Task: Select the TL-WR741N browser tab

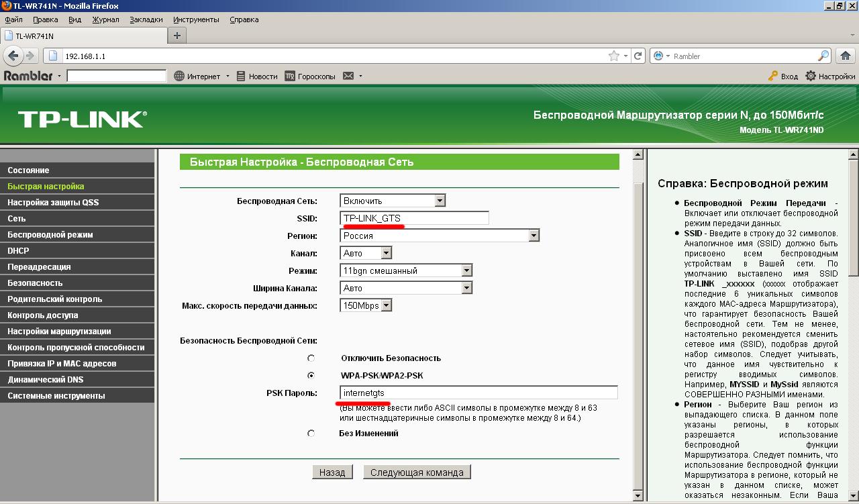Action: [x=83, y=36]
